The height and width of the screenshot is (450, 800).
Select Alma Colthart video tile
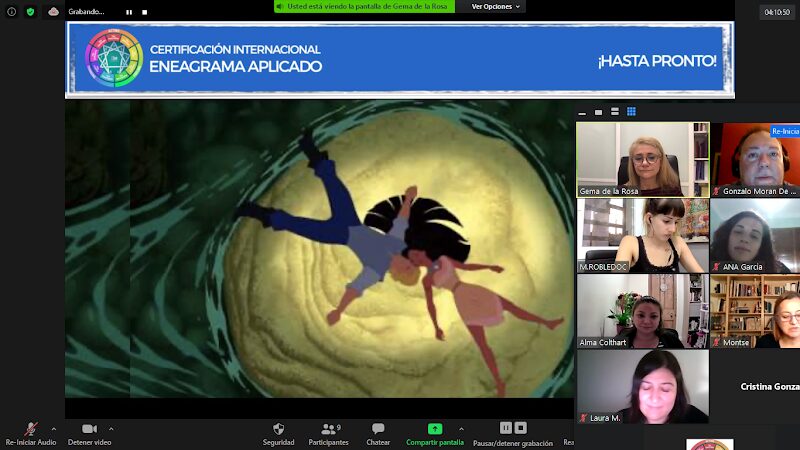[x=643, y=311]
